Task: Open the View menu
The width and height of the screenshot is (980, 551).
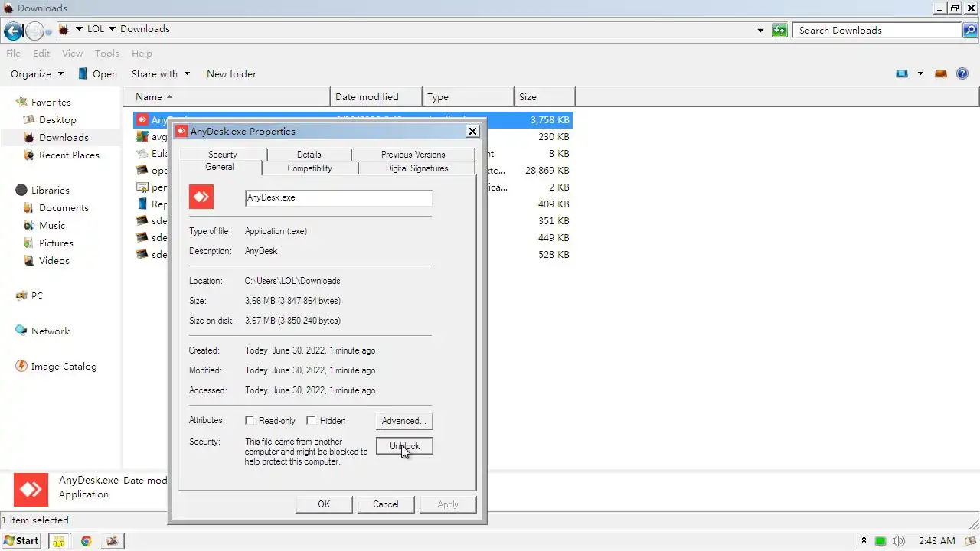Action: pos(72,54)
